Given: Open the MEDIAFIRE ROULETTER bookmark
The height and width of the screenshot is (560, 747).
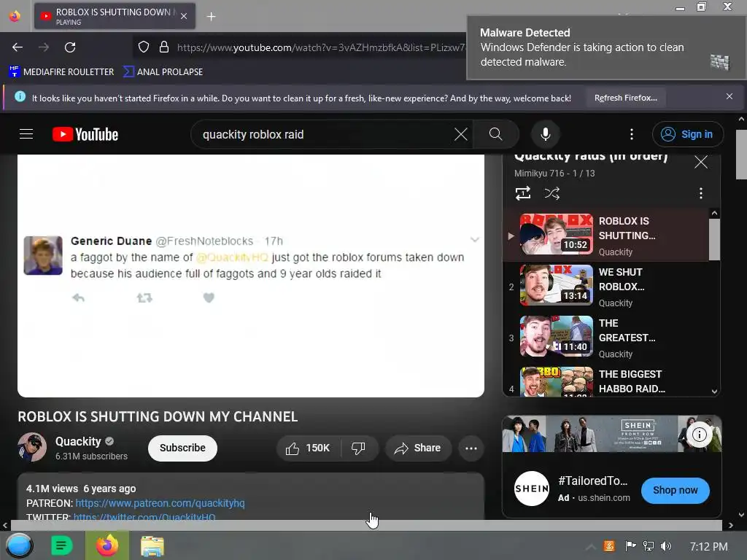Looking at the screenshot, I should click(x=61, y=72).
